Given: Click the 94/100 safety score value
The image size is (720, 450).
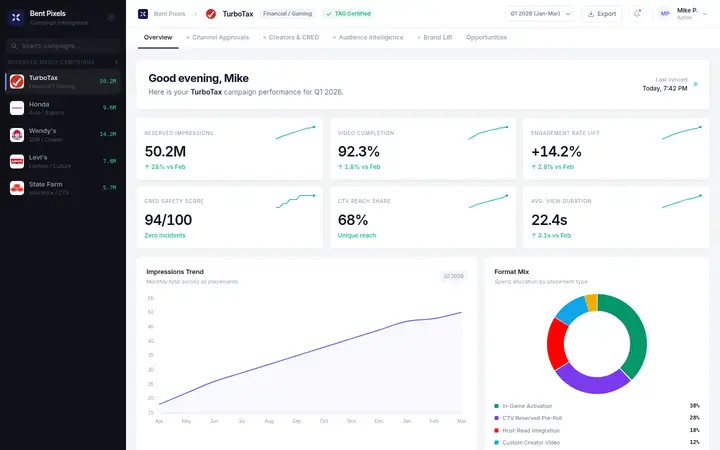Looking at the screenshot, I should [168, 220].
